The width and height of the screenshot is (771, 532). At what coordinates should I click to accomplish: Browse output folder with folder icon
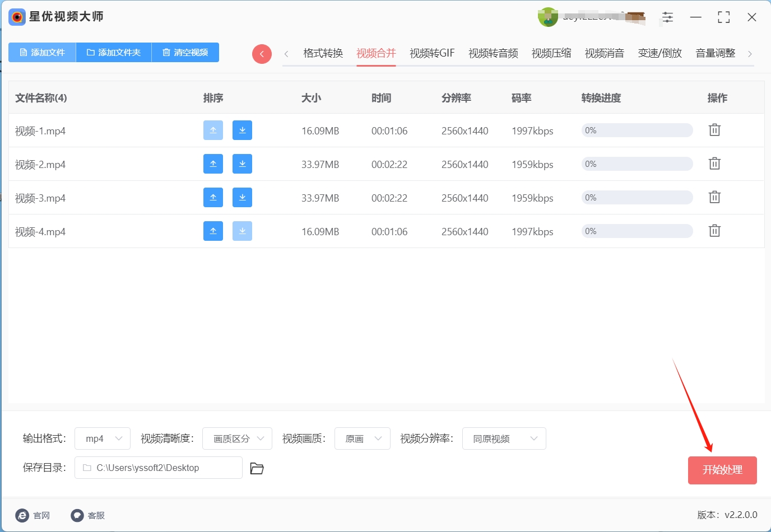pos(257,468)
